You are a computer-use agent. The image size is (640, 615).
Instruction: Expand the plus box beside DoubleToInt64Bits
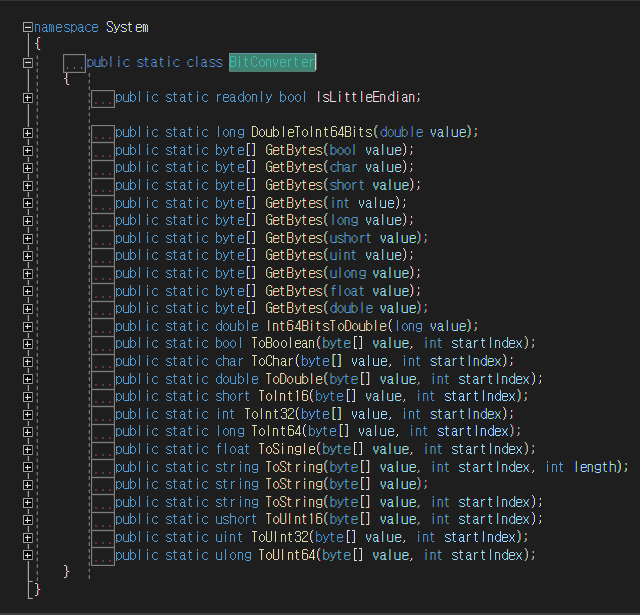[28, 133]
